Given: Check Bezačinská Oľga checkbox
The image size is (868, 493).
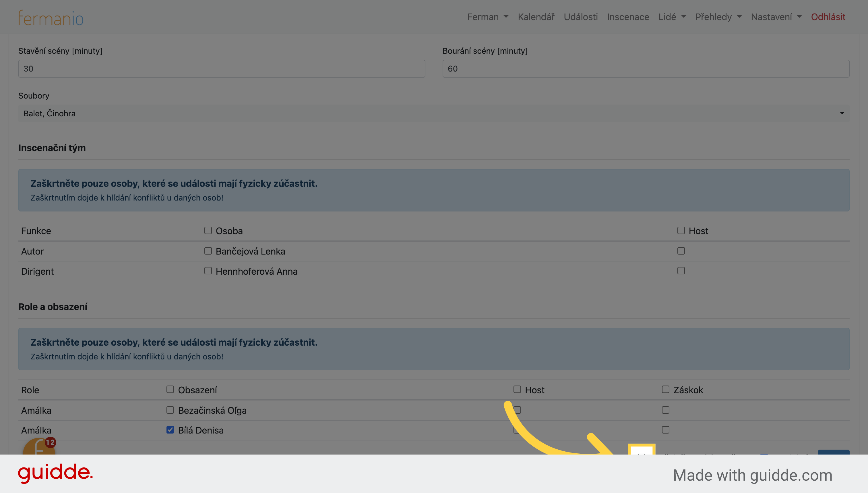Looking at the screenshot, I should tap(170, 410).
